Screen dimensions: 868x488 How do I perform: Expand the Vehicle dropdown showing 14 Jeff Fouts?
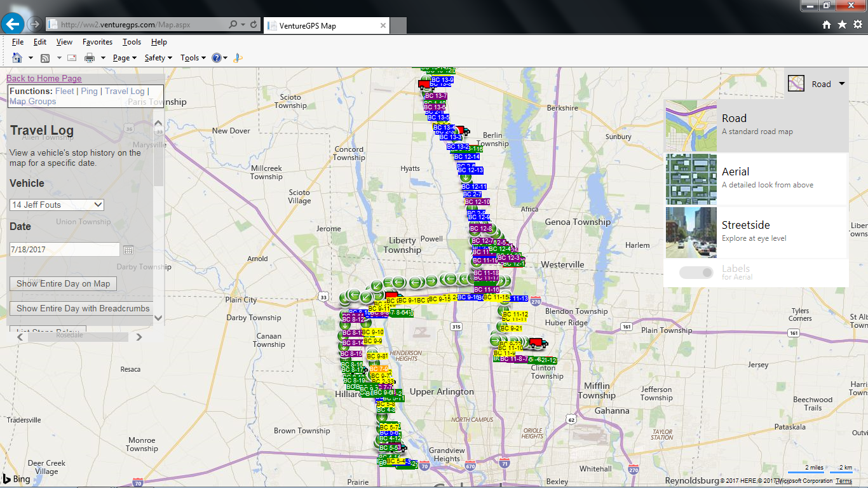(x=57, y=205)
